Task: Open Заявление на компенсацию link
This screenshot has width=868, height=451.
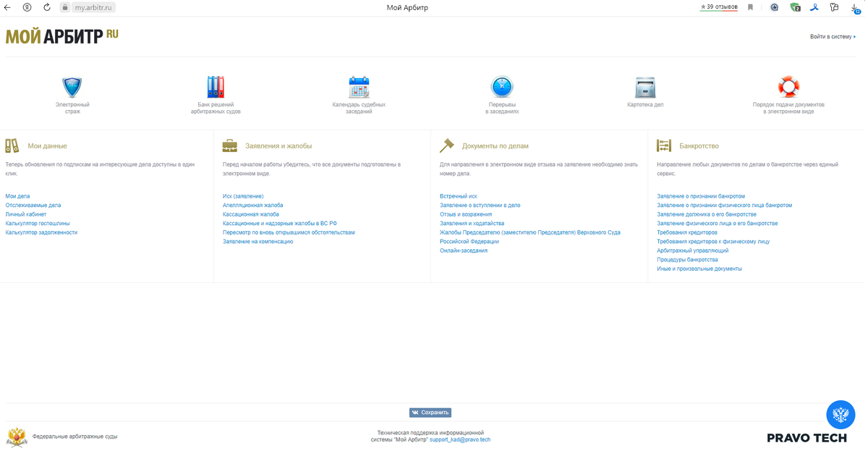Action: pyautogui.click(x=258, y=242)
